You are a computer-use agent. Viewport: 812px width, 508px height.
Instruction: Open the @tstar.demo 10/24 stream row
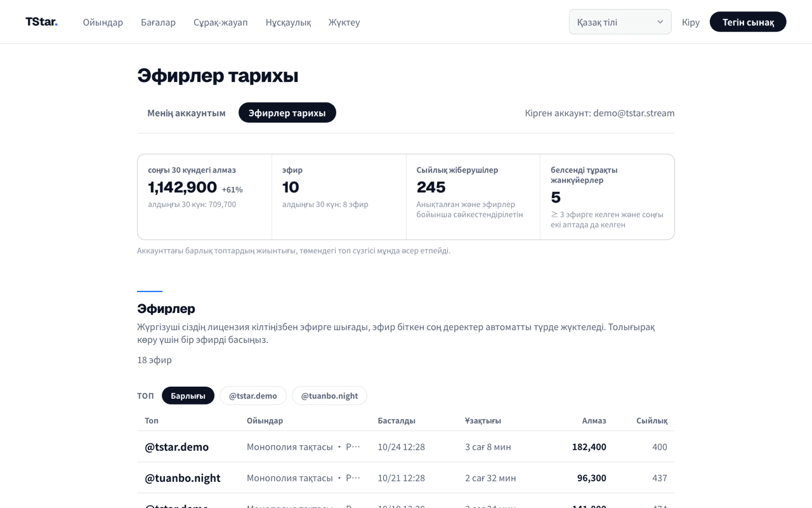pyautogui.click(x=406, y=446)
